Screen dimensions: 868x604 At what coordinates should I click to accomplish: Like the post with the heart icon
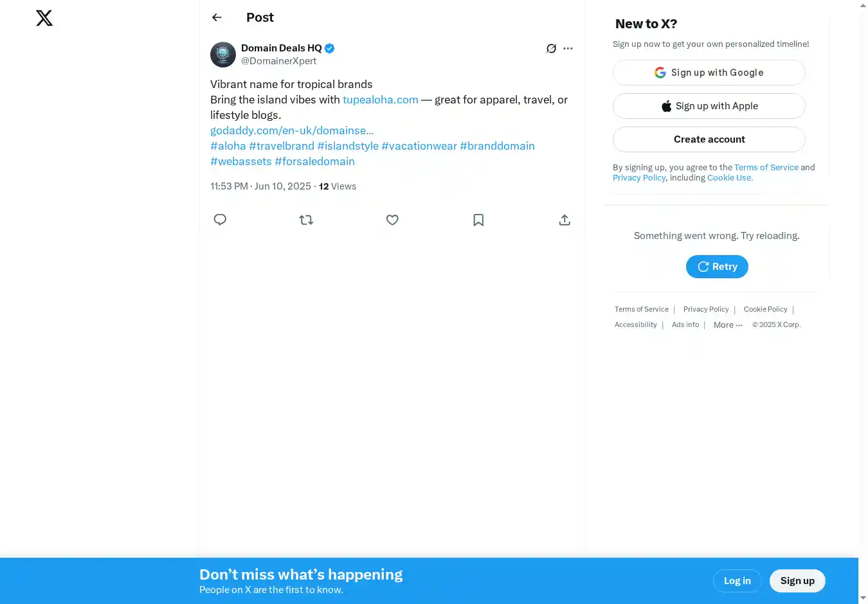(x=392, y=220)
